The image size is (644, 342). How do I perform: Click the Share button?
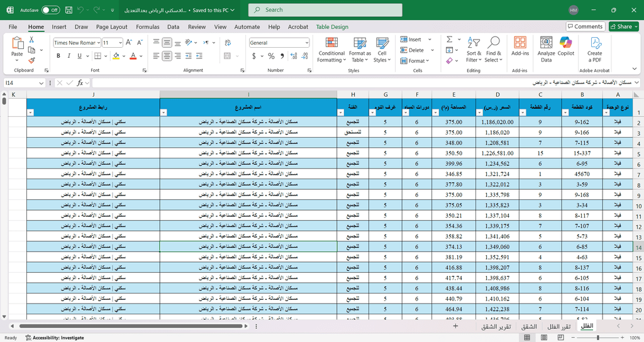pos(623,26)
